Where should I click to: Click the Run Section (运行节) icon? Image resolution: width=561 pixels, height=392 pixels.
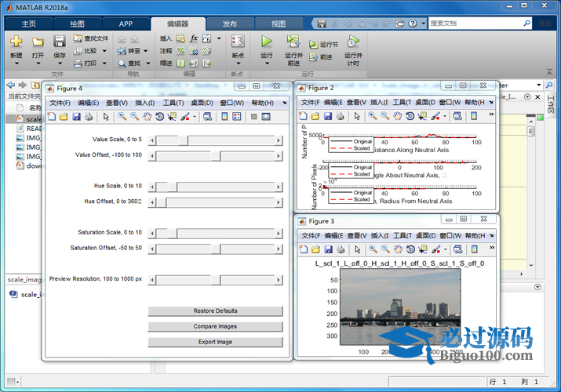(313, 45)
